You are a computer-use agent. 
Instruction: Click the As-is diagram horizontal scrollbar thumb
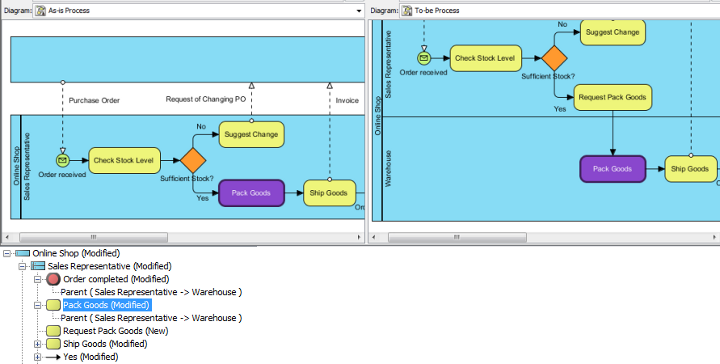pyautogui.click(x=93, y=237)
